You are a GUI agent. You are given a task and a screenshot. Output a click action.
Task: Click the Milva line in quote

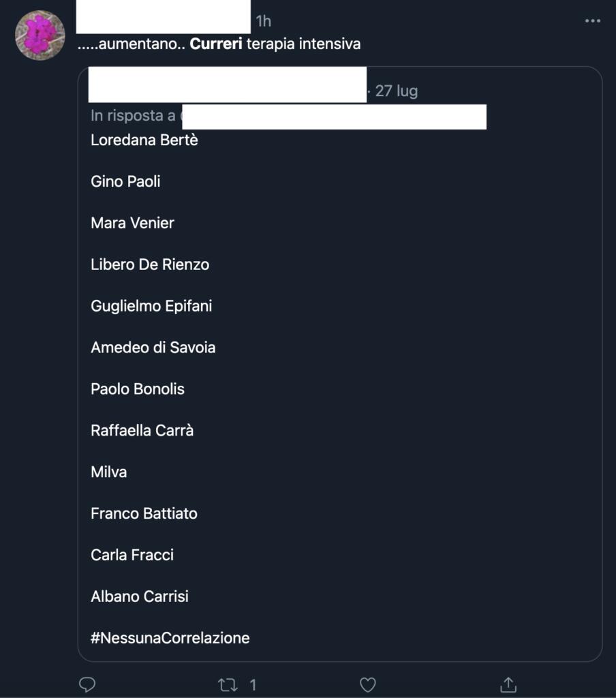click(x=109, y=472)
